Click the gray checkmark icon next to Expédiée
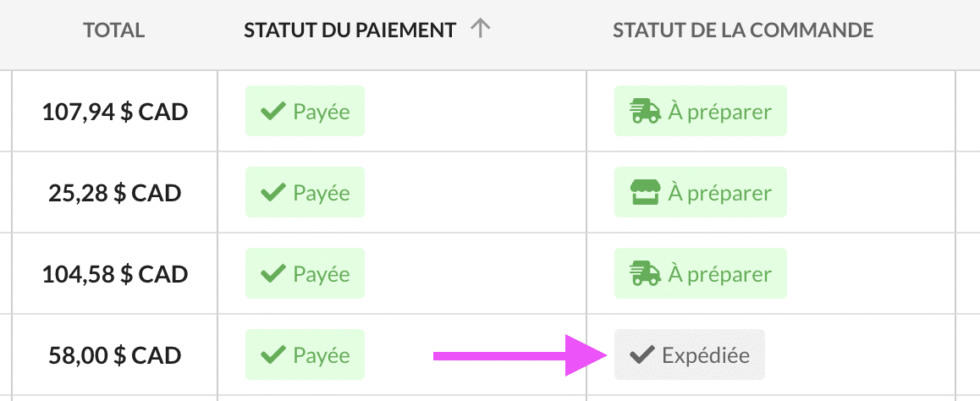Viewport: 980px width, 401px height. pos(641,355)
